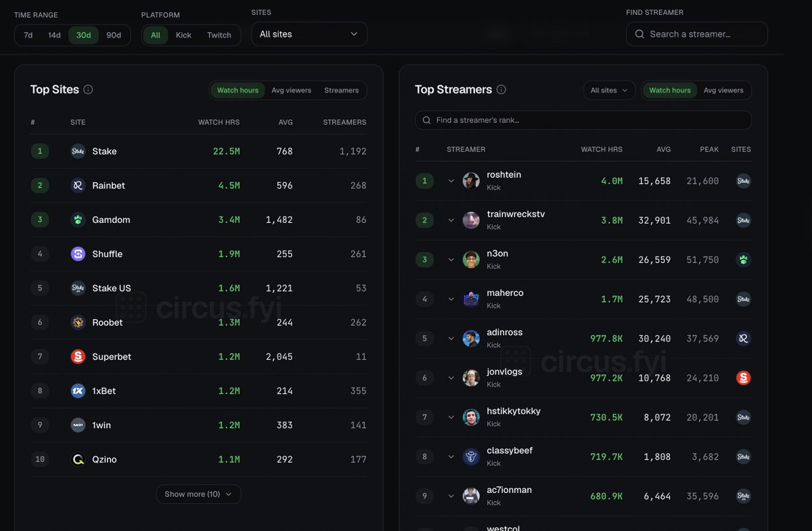Click the Rainbet site logo icon

click(x=78, y=186)
